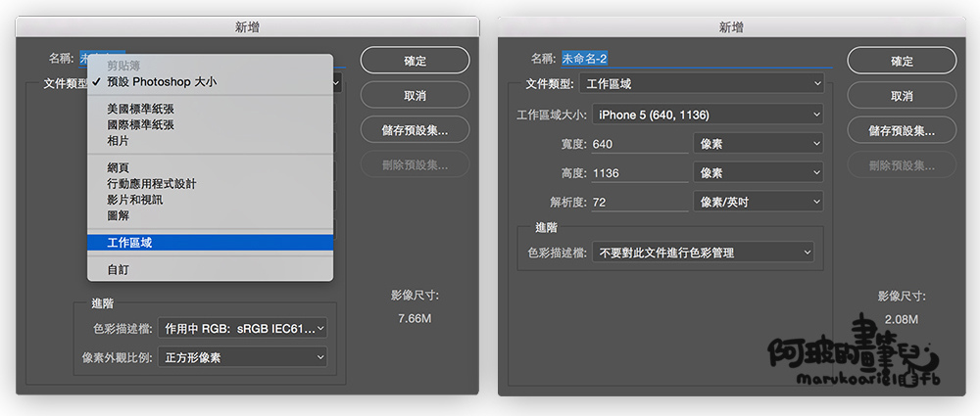This screenshot has width=980, height=416.
Task: Click 確定 in the right dialog
Action: click(x=902, y=61)
